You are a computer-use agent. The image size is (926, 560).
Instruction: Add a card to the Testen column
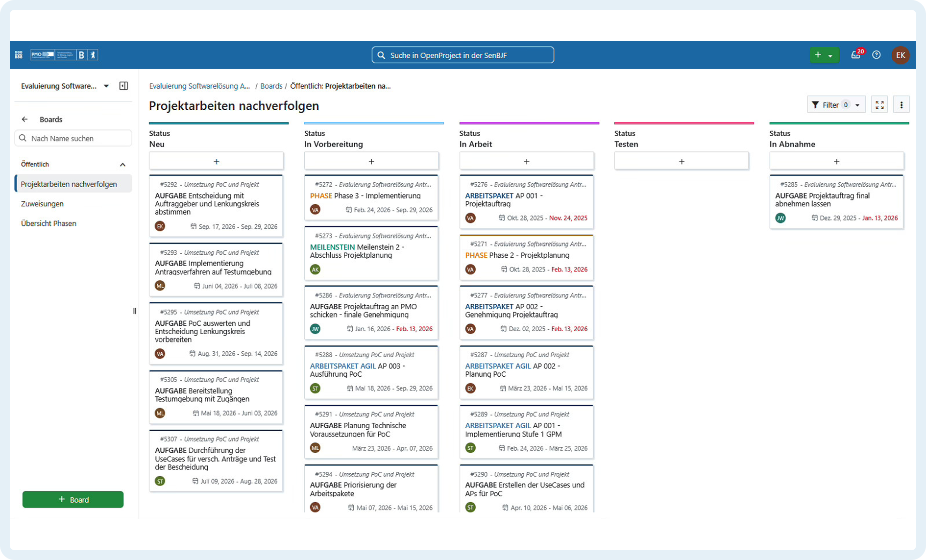click(681, 161)
